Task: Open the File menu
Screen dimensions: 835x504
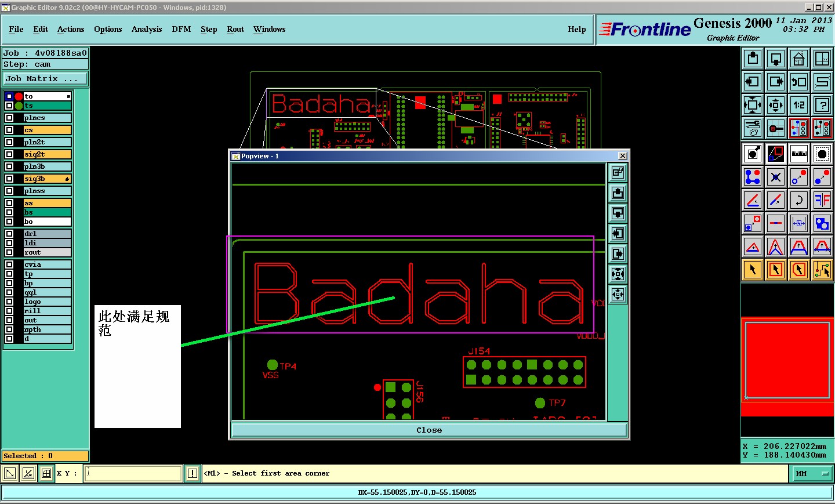Action: [x=16, y=29]
